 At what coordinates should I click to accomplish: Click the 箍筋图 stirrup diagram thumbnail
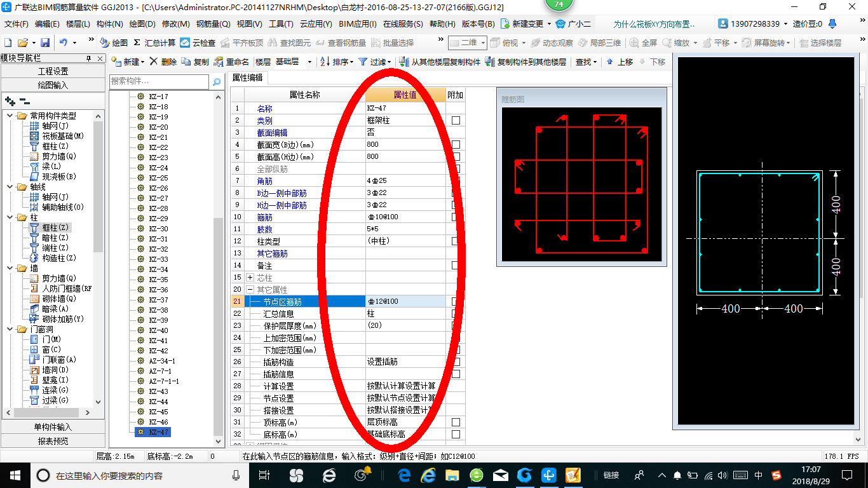click(x=581, y=184)
